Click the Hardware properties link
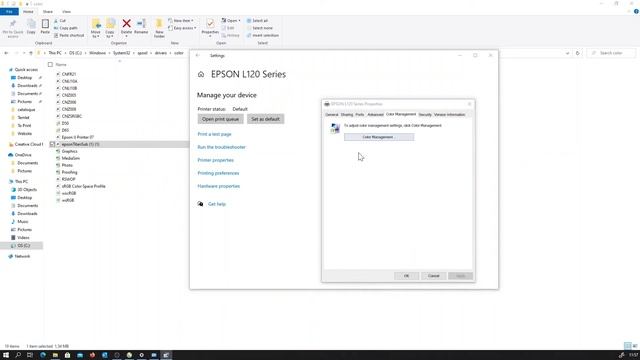The width and height of the screenshot is (640, 360). coord(219,186)
